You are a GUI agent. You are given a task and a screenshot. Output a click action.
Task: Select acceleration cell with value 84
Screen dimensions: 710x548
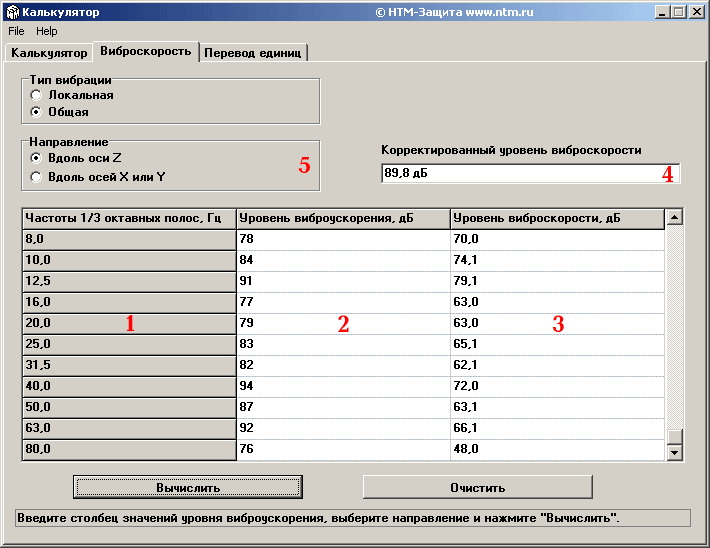(x=343, y=261)
